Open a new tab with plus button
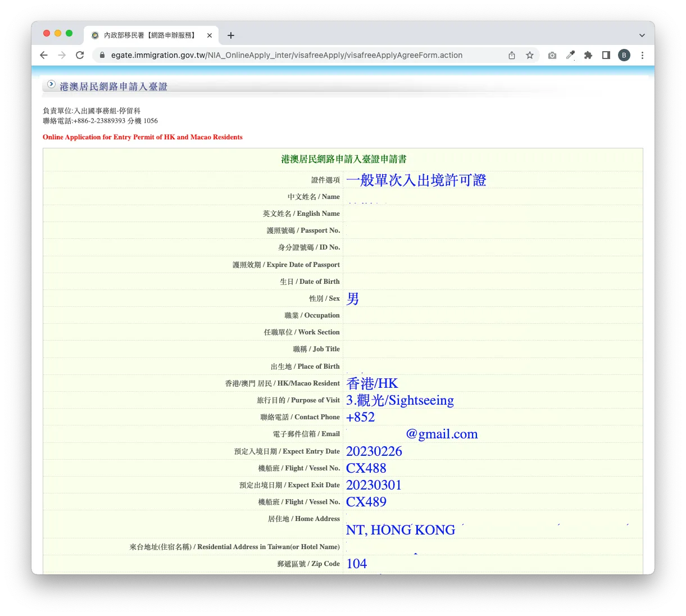Image resolution: width=686 pixels, height=616 pixels. click(231, 35)
